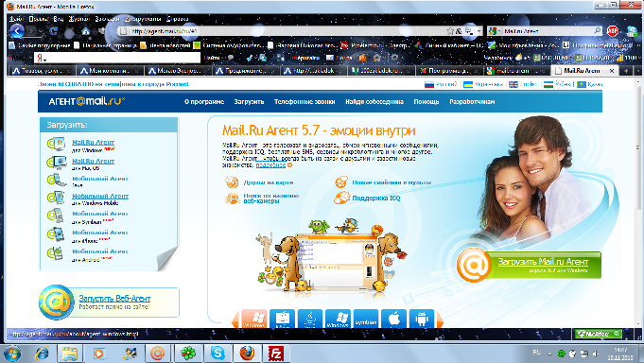Select the Android robot platform icon
The width and height of the screenshot is (644, 363).
tap(422, 319)
